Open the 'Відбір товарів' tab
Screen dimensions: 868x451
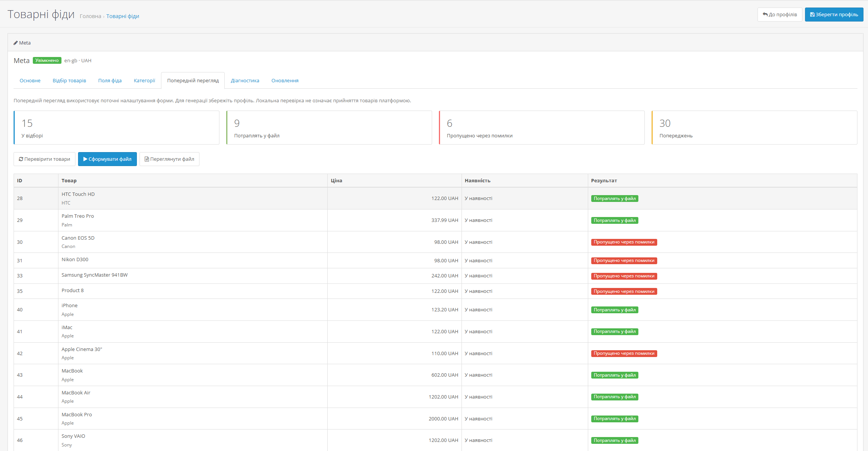click(69, 81)
